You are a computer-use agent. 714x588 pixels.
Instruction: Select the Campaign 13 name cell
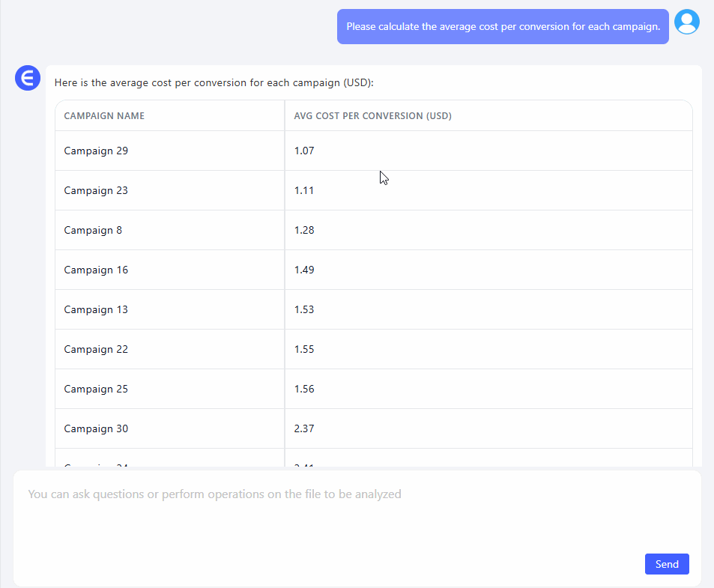96,309
